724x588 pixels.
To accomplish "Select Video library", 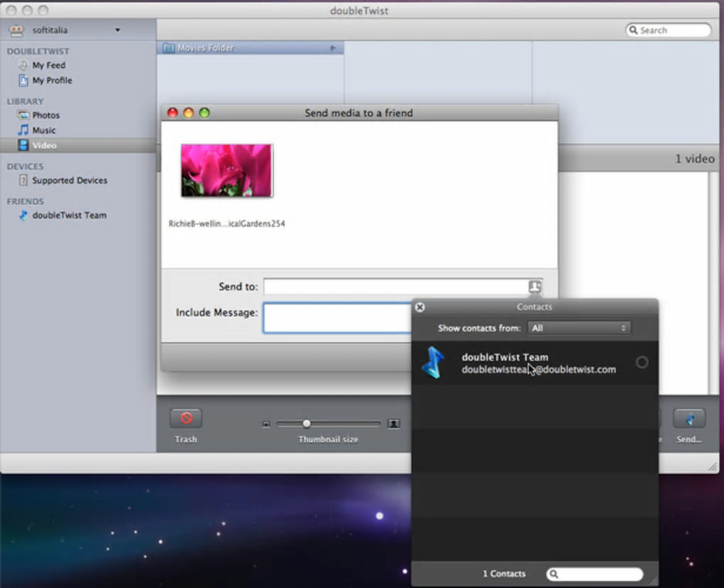I will pos(77,145).
